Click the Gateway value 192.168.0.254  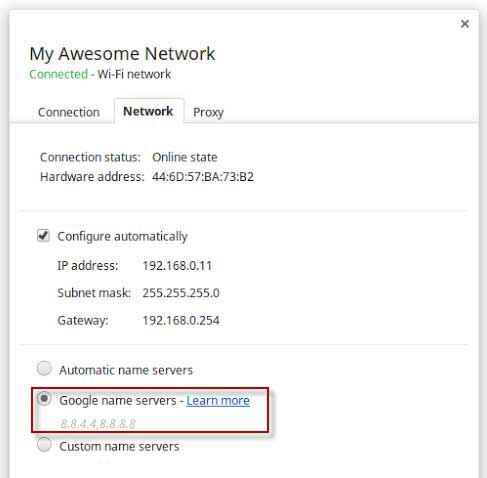pos(181,320)
